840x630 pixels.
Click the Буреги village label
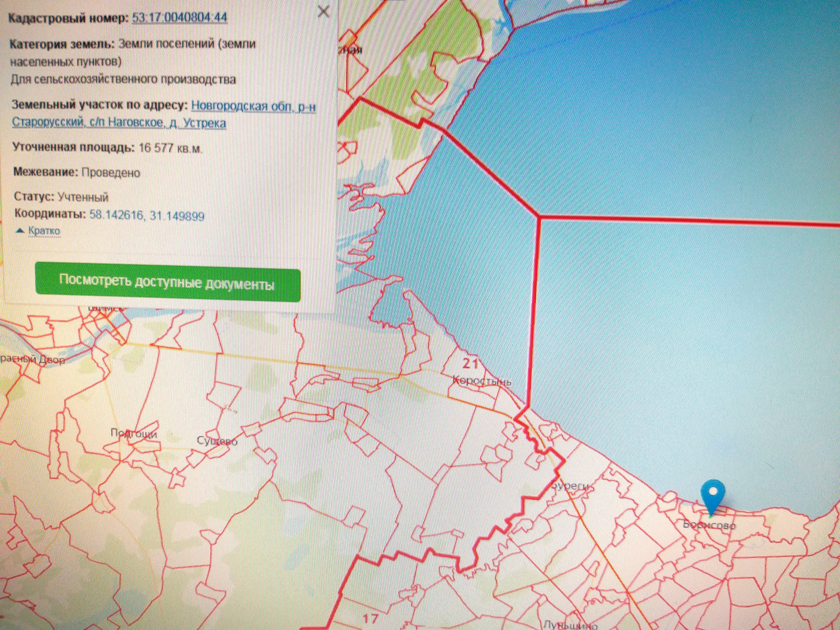coord(571,486)
